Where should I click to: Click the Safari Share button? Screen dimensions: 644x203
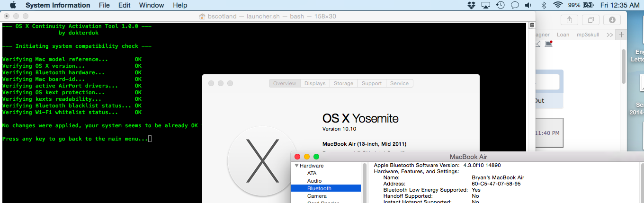click(x=568, y=20)
